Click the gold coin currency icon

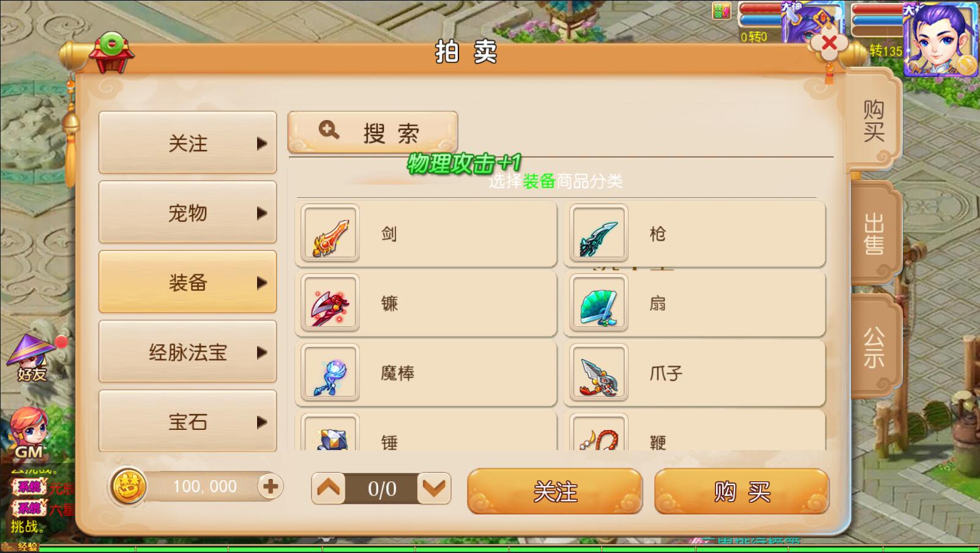(x=129, y=487)
